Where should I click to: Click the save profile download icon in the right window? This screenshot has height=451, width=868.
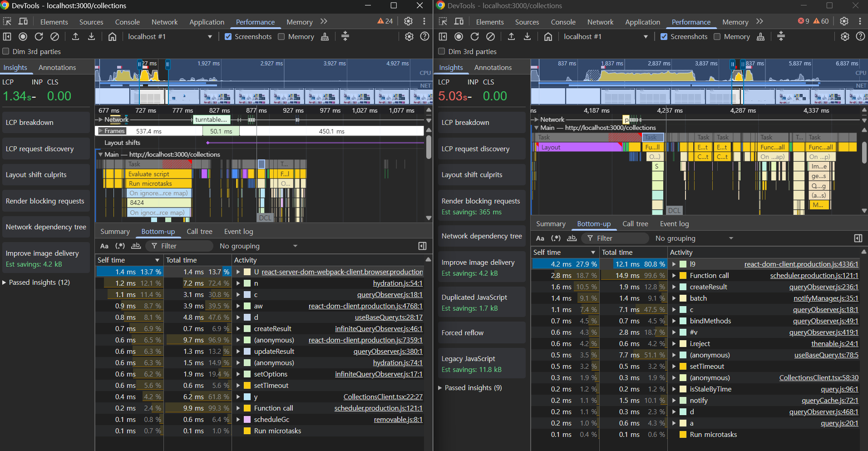pyautogui.click(x=527, y=37)
